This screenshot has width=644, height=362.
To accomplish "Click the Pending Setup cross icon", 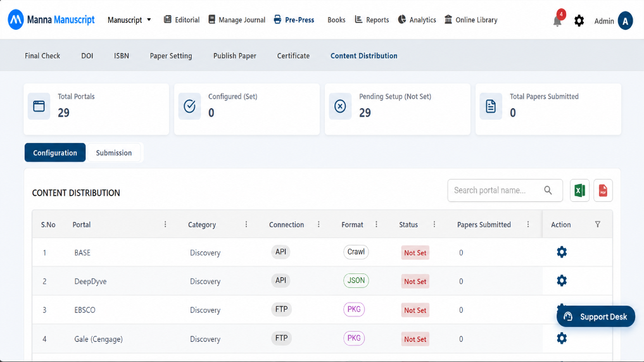I will (x=340, y=106).
